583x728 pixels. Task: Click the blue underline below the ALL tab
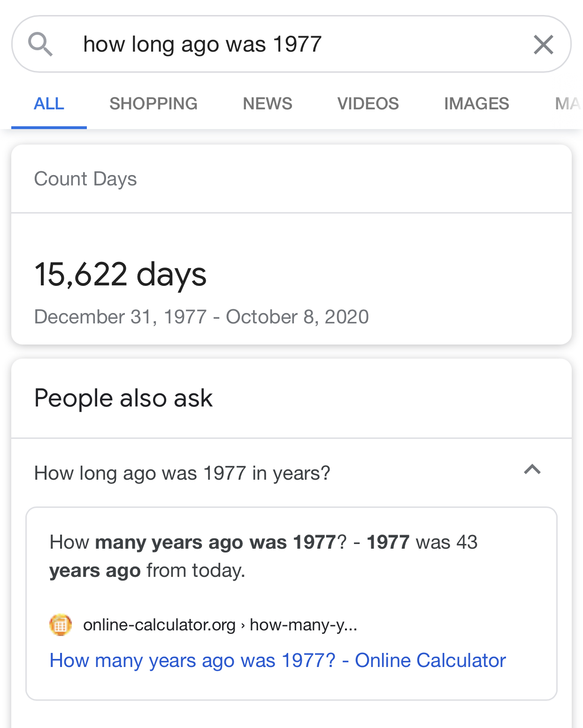pos(49,127)
